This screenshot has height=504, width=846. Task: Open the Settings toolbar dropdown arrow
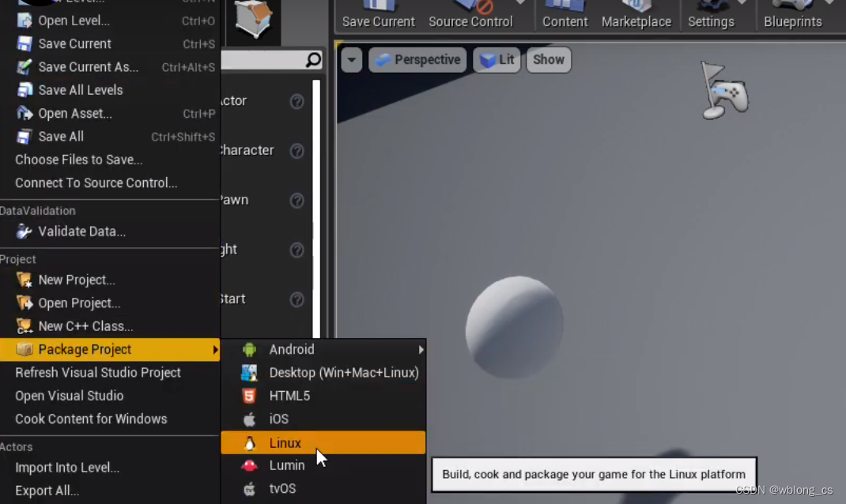[x=742, y=2]
